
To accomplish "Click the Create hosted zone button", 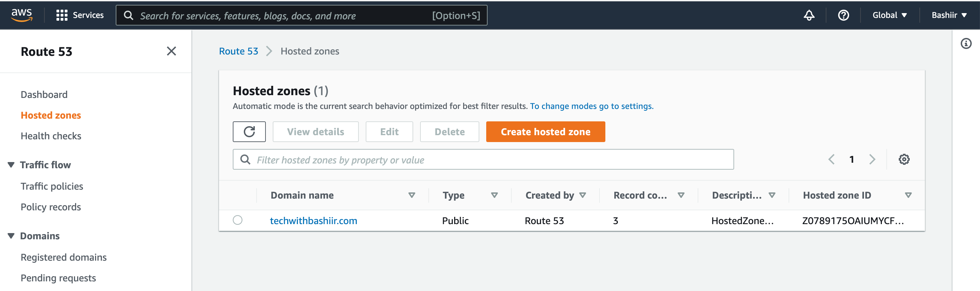I will pyautogui.click(x=545, y=132).
